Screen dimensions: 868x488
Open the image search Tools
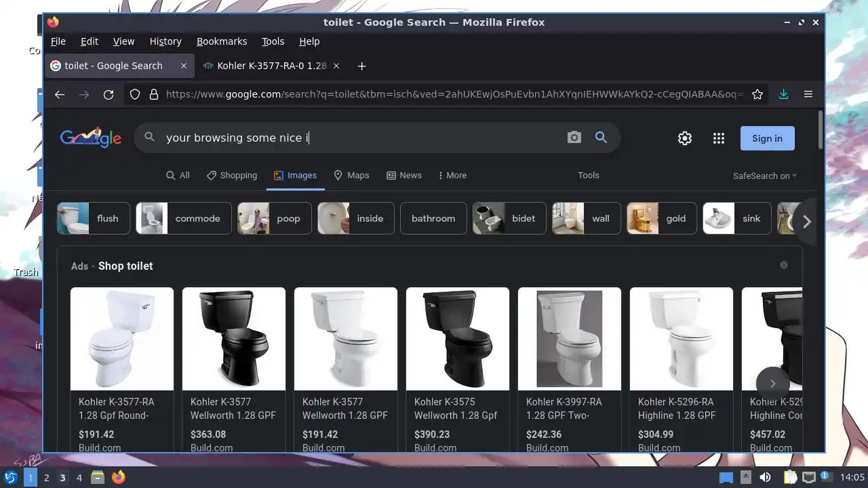tap(589, 175)
